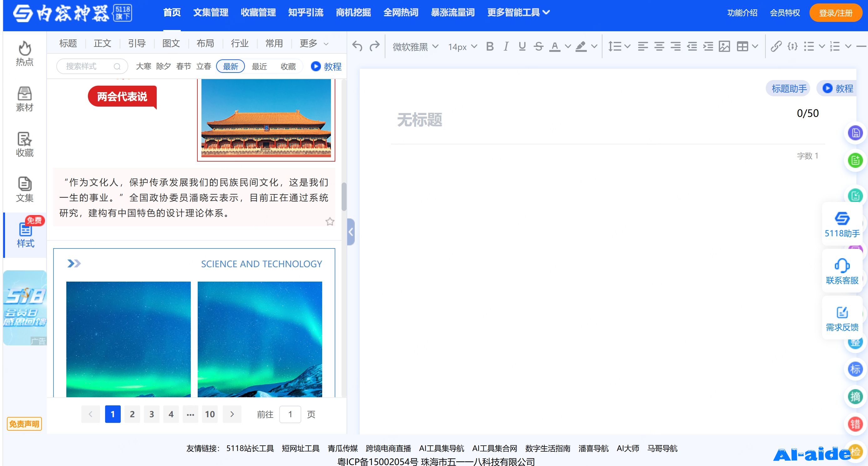The image size is (868, 466).
Task: Click the line spacing icon
Action: pos(615,46)
